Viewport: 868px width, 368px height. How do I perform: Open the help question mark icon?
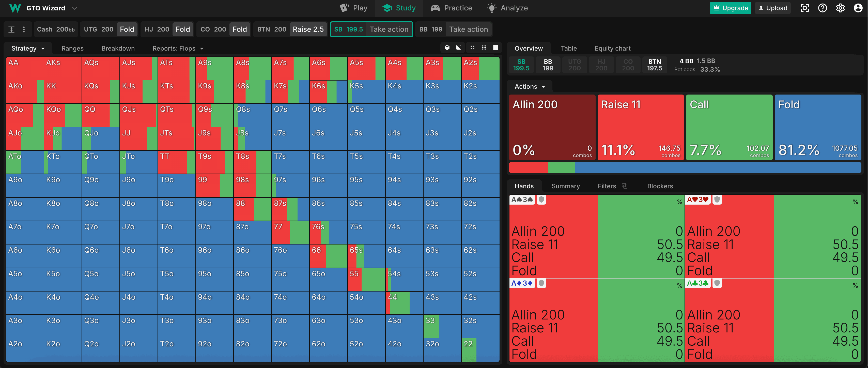[x=823, y=8]
